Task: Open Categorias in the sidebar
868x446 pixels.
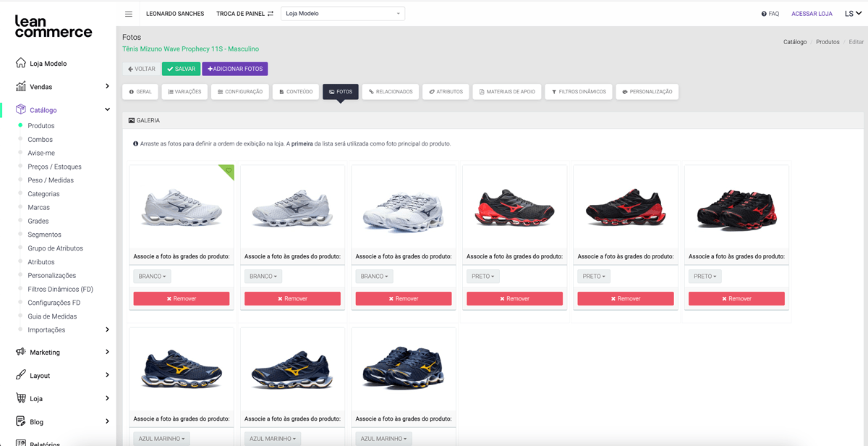Action: [43, 194]
